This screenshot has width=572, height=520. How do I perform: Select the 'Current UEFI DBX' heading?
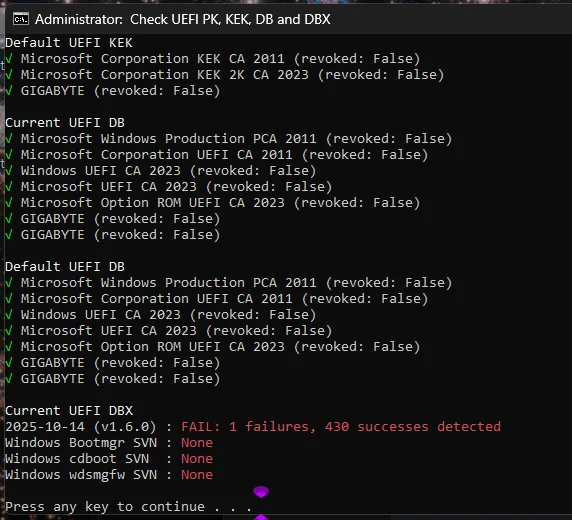pyautogui.click(x=69, y=411)
